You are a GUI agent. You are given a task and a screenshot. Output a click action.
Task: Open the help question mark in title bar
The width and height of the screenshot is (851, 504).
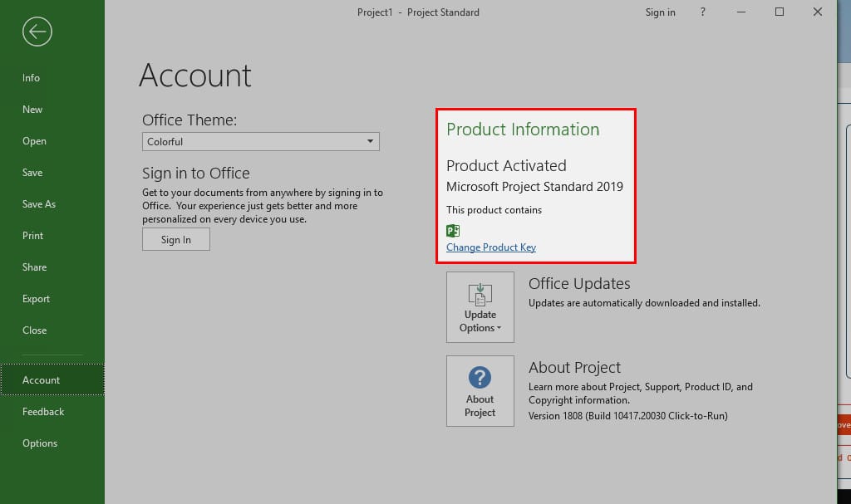(703, 12)
